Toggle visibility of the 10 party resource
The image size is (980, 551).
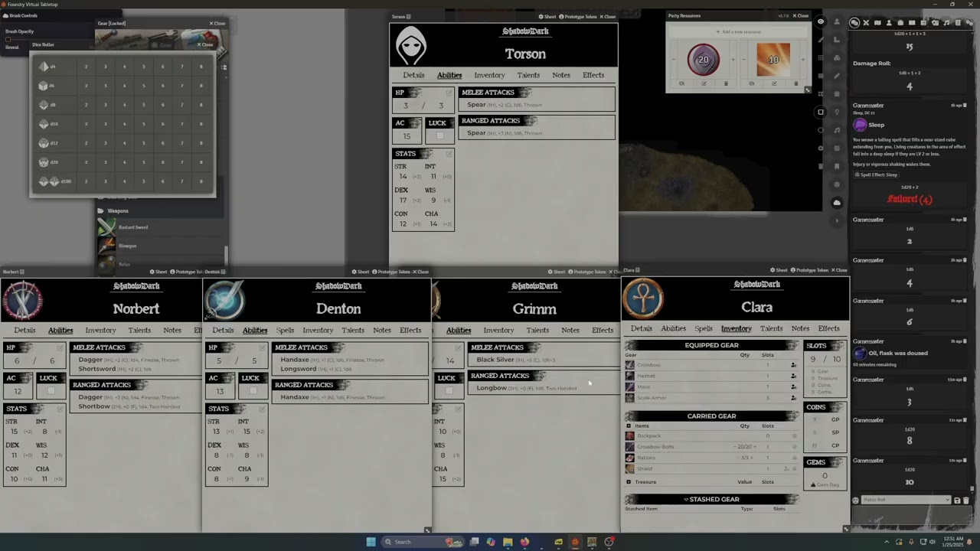coord(752,83)
